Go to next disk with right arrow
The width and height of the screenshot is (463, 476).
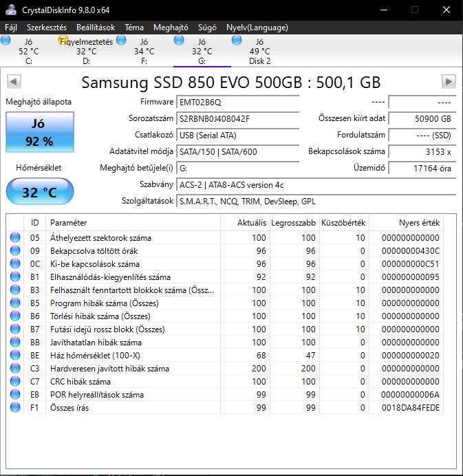click(x=449, y=82)
